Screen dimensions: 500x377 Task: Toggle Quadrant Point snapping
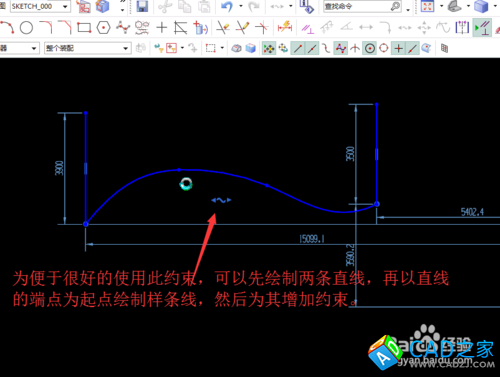pos(384,48)
